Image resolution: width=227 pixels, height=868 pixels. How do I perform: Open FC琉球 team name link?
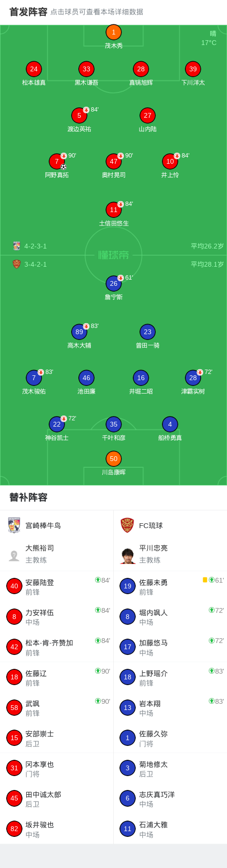pos(151,525)
